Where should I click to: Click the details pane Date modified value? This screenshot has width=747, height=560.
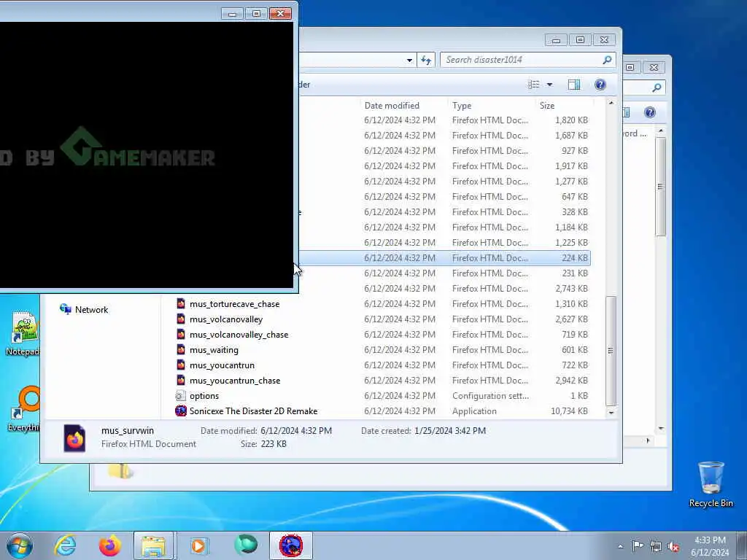click(x=296, y=430)
